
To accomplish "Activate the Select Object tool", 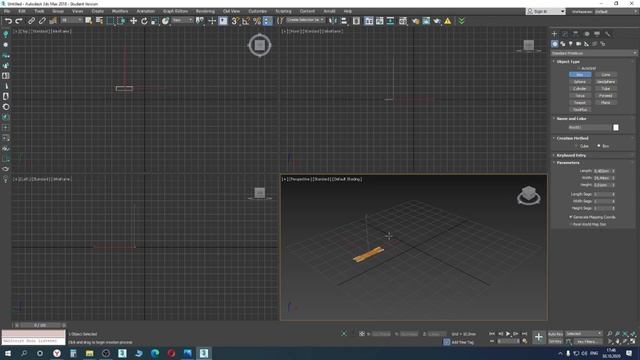I will pos(88,21).
